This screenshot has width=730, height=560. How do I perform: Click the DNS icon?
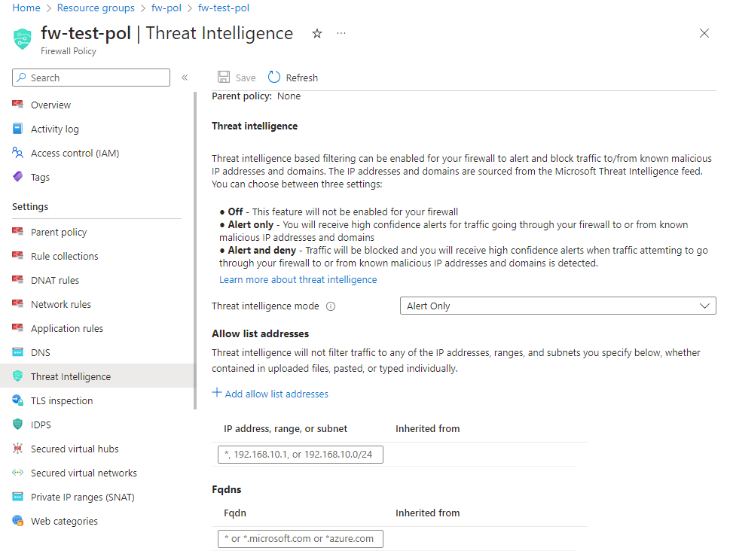(17, 352)
